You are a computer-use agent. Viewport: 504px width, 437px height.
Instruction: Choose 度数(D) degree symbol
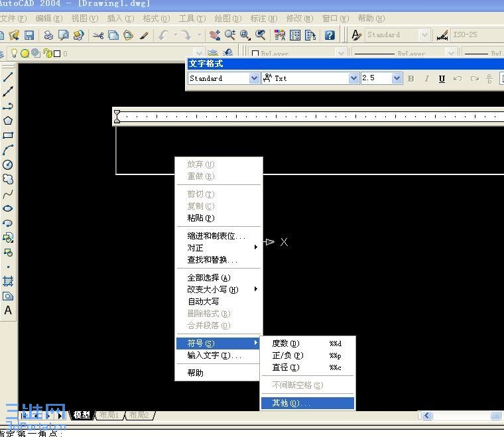[x=308, y=343]
